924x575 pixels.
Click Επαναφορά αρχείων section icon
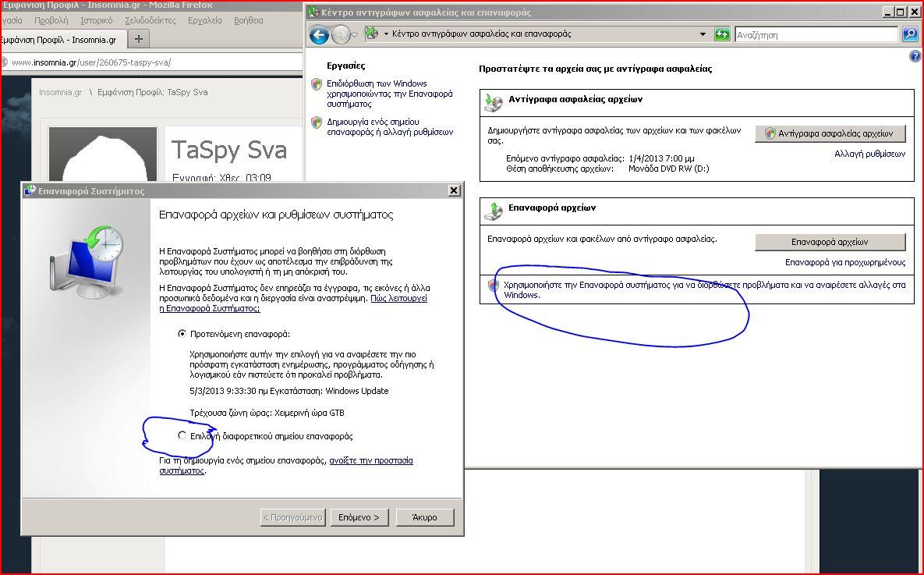pos(493,211)
